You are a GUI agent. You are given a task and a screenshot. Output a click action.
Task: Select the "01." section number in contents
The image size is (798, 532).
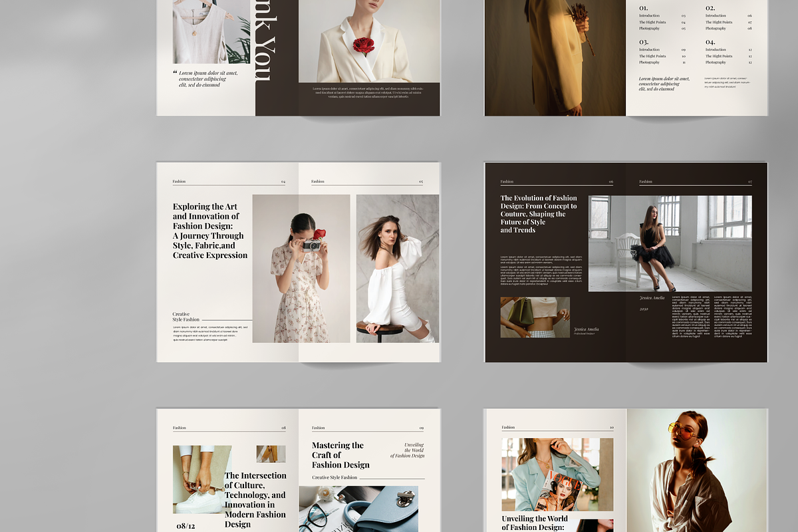click(644, 8)
